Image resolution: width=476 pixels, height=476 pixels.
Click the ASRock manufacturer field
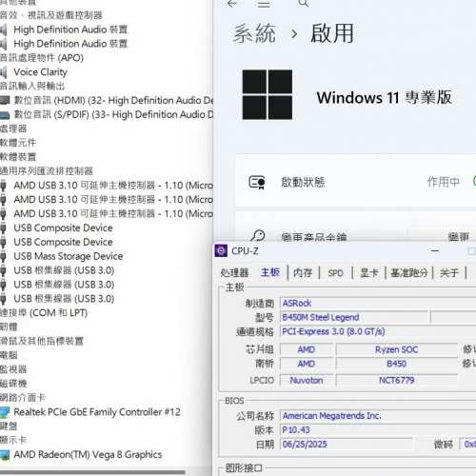tap(378, 304)
